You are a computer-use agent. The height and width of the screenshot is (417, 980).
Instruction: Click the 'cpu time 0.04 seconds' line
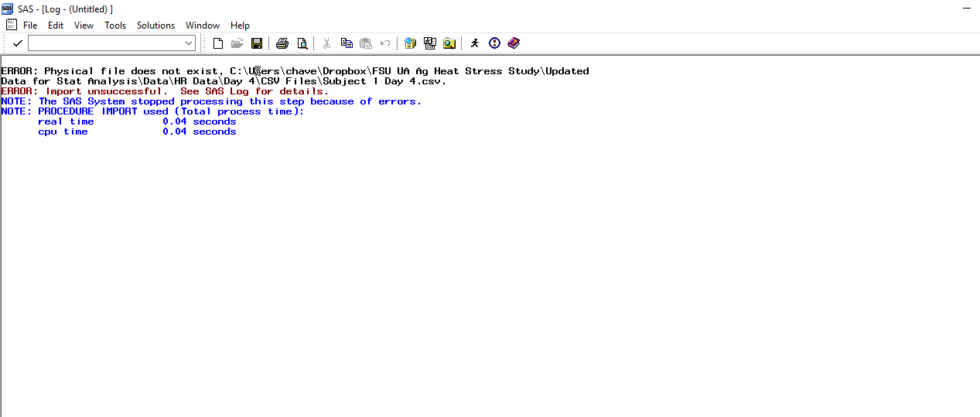pyautogui.click(x=137, y=132)
